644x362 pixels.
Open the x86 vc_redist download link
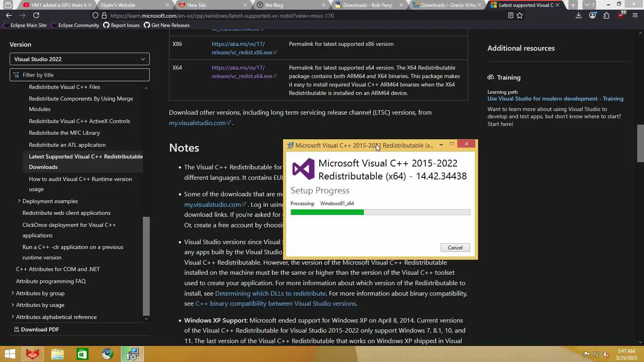point(244,48)
